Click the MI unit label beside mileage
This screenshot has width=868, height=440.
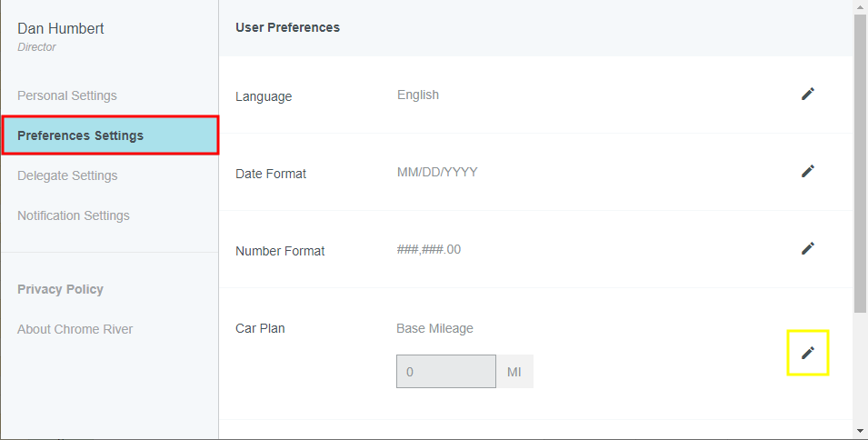[514, 372]
